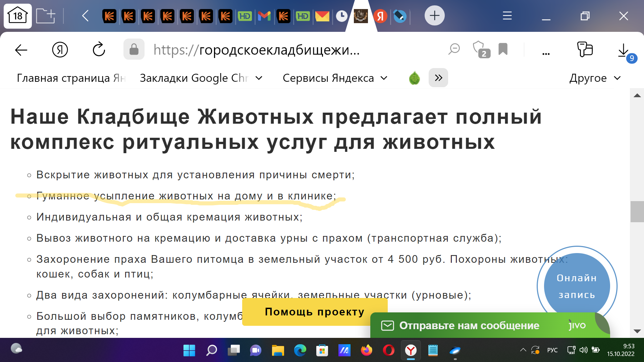Reload the current page
644x362 pixels.
coord(99,50)
